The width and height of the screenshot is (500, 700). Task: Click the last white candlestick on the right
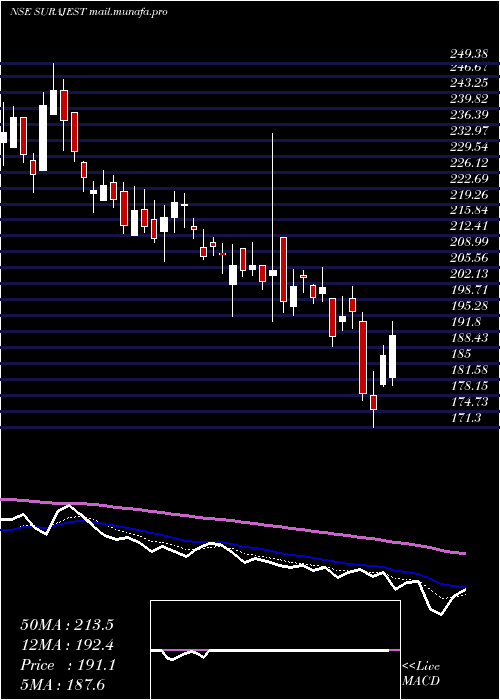(x=392, y=354)
